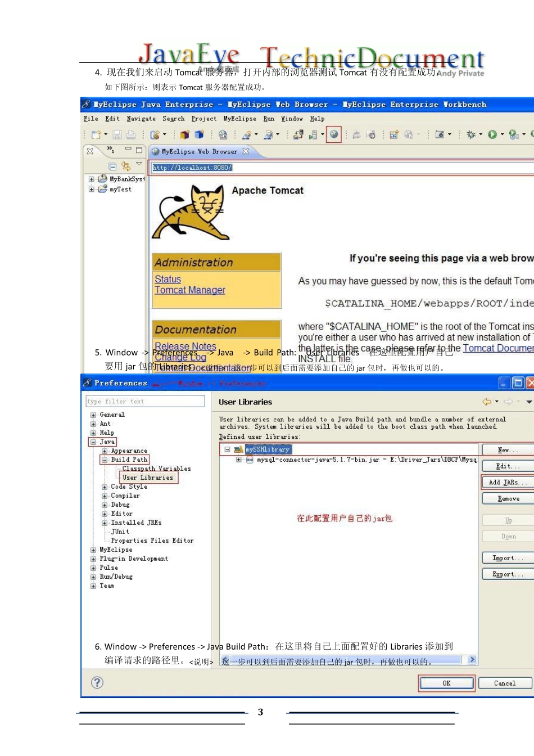Click the back arrow in User Libraries
This screenshot has height=756, width=534.
click(x=487, y=402)
